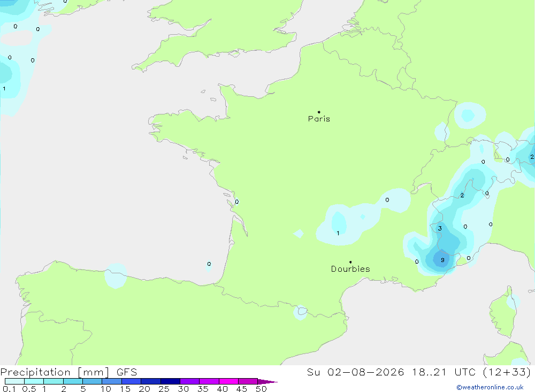Pick the 1–2 mm legend swatch

(x=53, y=381)
